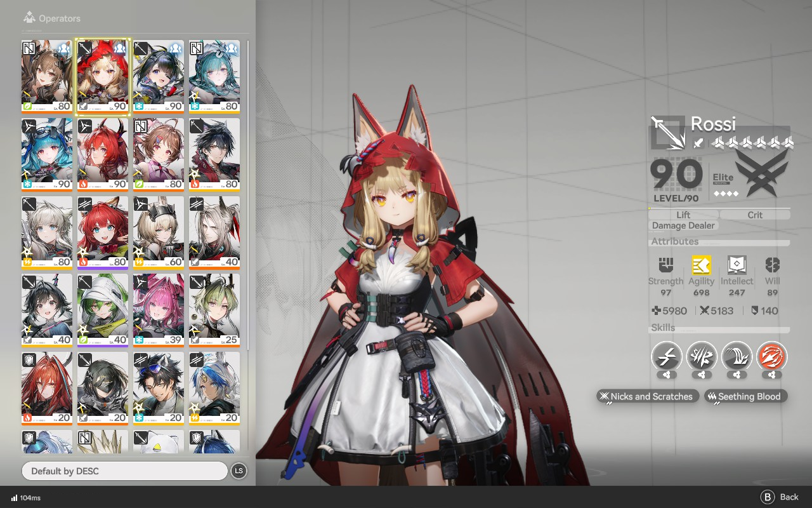Image resolution: width=812 pixels, height=508 pixels.
Task: Click the HP cross icon beside 5980
Action: [x=657, y=311]
